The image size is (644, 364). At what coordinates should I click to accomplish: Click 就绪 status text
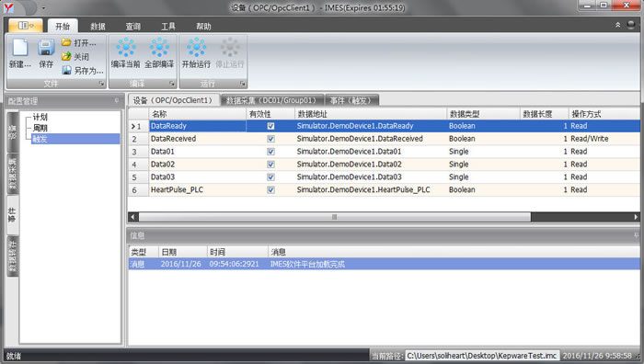pyautogui.click(x=14, y=356)
